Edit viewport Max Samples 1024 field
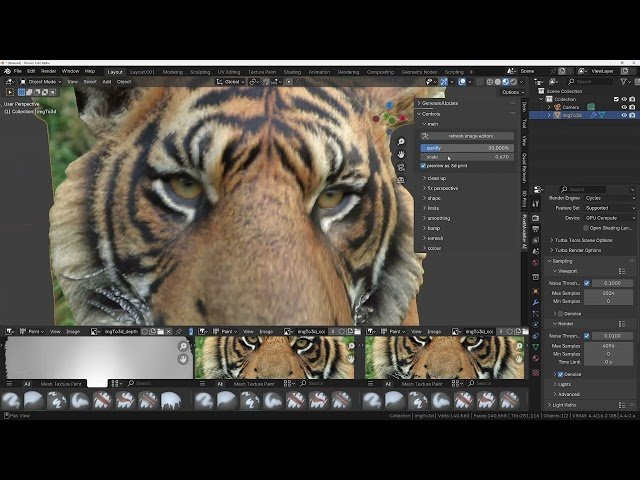640x480 pixels. point(608,293)
